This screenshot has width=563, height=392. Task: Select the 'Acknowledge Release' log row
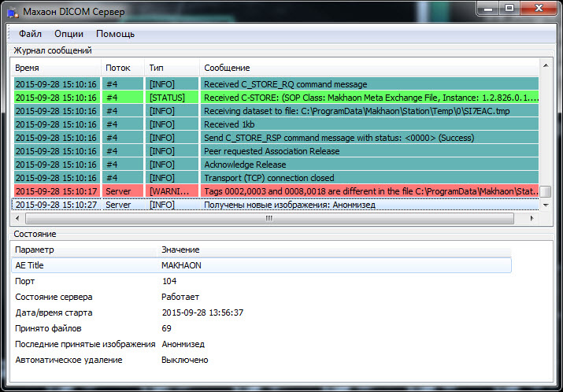[276, 165]
